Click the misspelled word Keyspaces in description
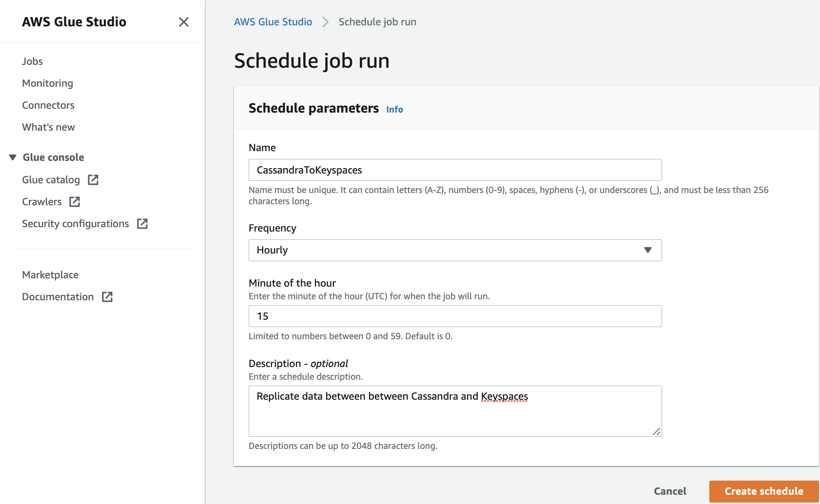Screen dimensions: 820x504 point(505,397)
